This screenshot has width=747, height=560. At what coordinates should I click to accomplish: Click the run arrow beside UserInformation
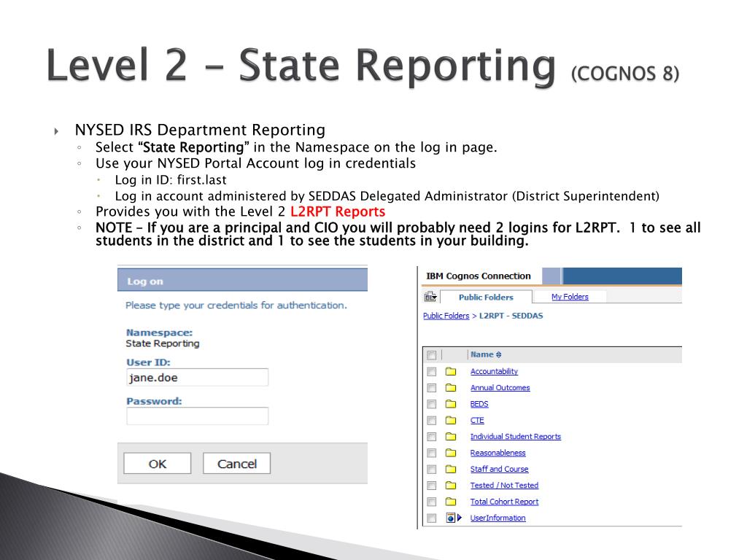[460, 518]
